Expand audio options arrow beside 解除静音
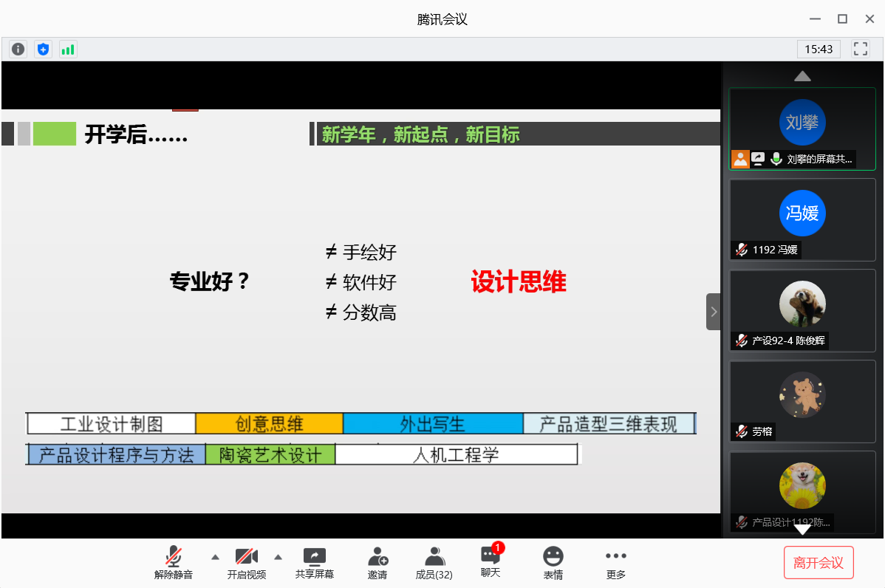This screenshot has height=588, width=885. (215, 557)
